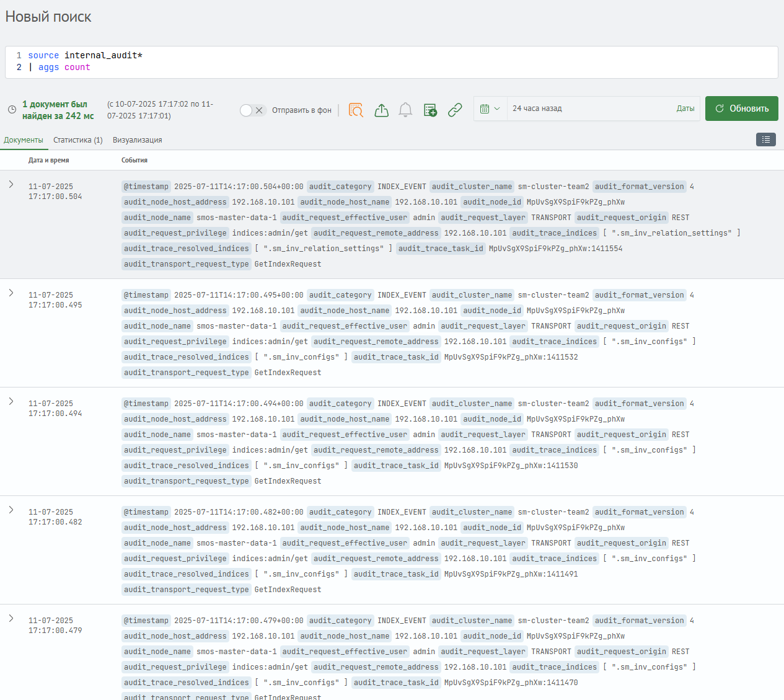Toggle the 'Отправить в фон' switch
The width and height of the screenshot is (784, 700).
253,110
